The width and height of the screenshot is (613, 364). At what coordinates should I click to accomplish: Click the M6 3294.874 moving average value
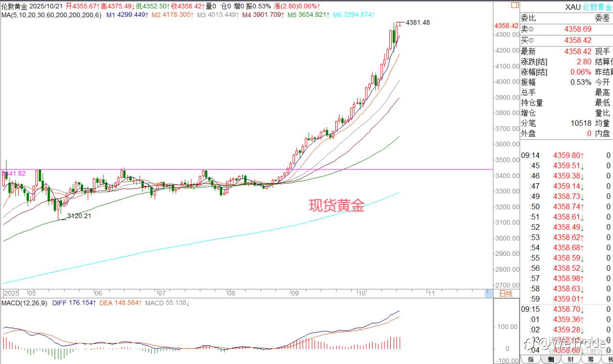353,15
